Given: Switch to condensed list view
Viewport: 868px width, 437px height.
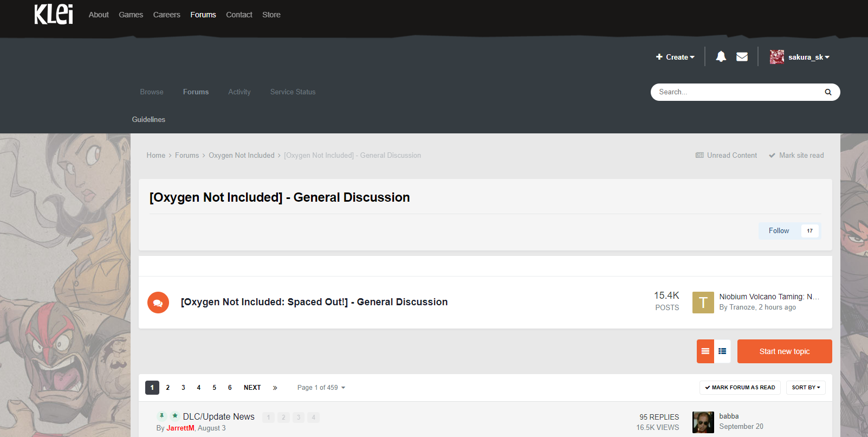Looking at the screenshot, I should pyautogui.click(x=705, y=351).
